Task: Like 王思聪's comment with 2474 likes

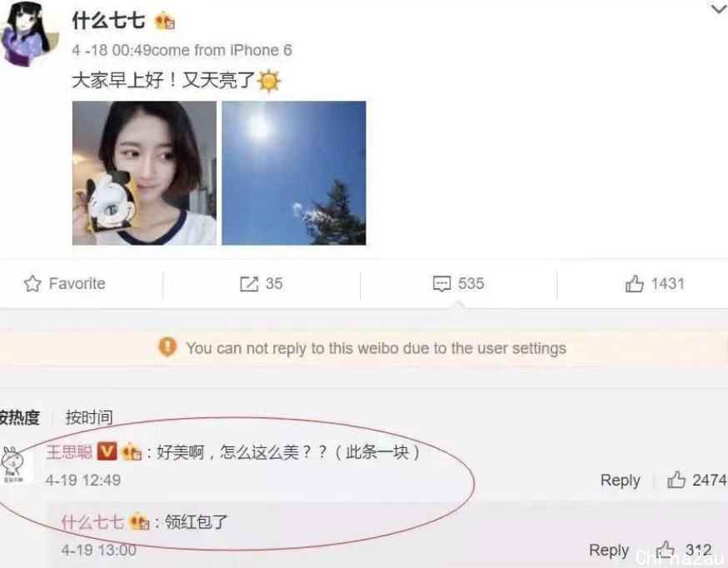Action: click(676, 480)
